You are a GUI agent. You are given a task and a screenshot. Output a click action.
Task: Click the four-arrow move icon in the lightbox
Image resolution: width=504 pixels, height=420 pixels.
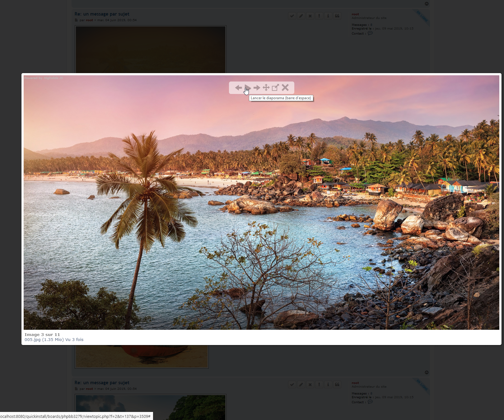[x=266, y=88]
